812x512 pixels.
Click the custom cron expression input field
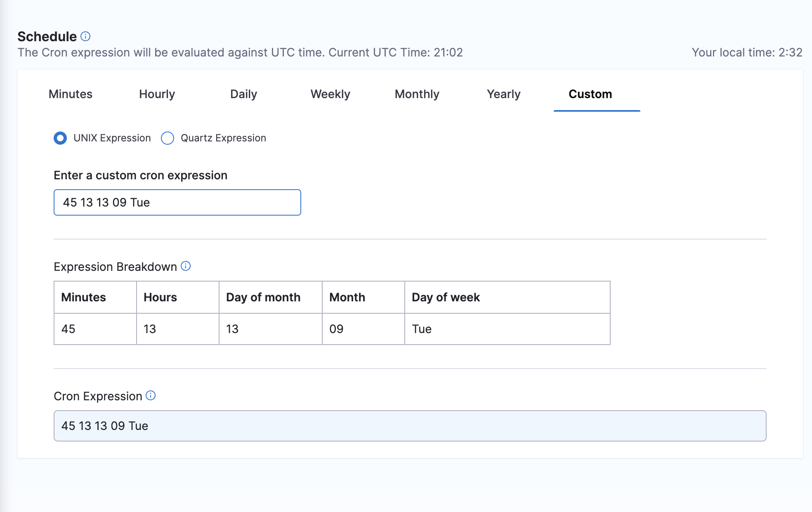(x=177, y=202)
